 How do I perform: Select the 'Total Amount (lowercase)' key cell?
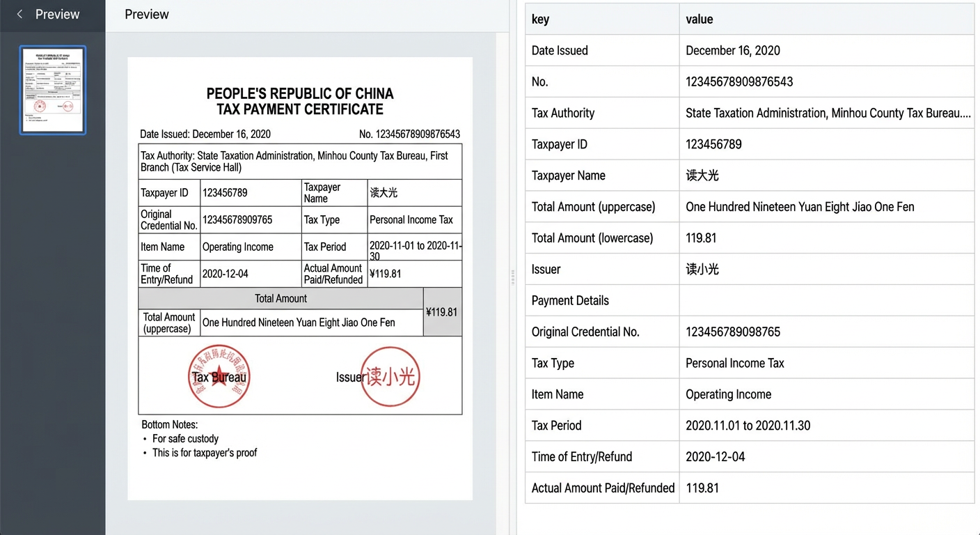[x=602, y=238]
